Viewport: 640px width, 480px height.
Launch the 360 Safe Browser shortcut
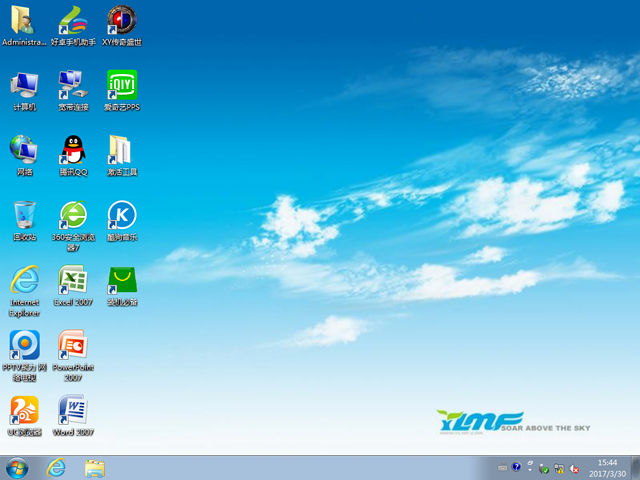pyautogui.click(x=73, y=215)
